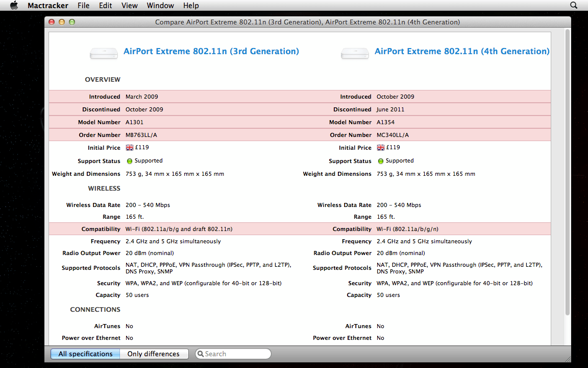Viewport: 588px width, 368px height.
Task: Click 4th Generation 'AirTunes' label
Action: [358, 326]
